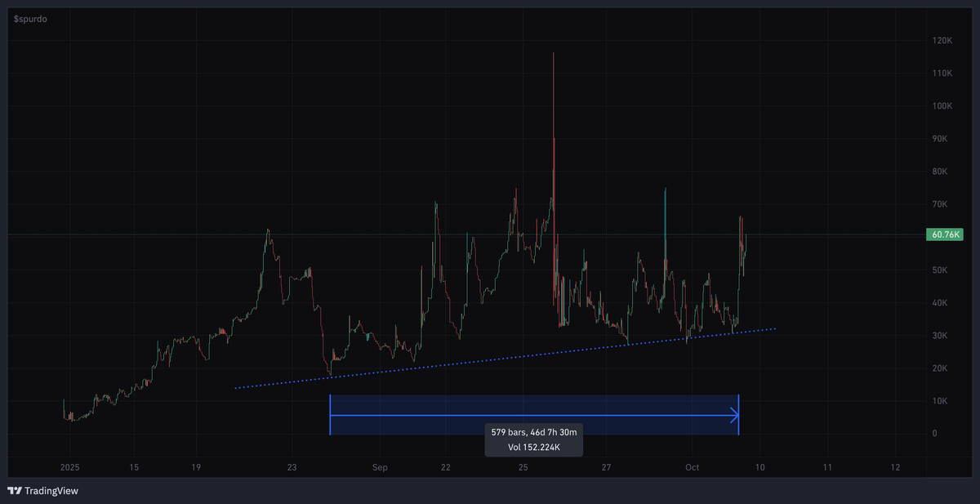Click the 60.76K current price tag
980x504 pixels.
point(944,235)
